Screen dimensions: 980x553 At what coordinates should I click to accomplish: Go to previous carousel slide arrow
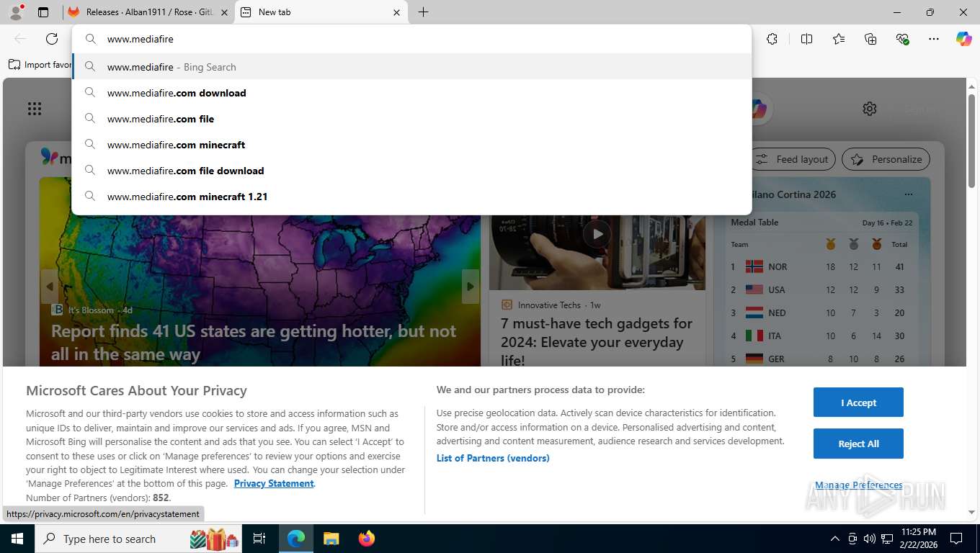(x=50, y=287)
